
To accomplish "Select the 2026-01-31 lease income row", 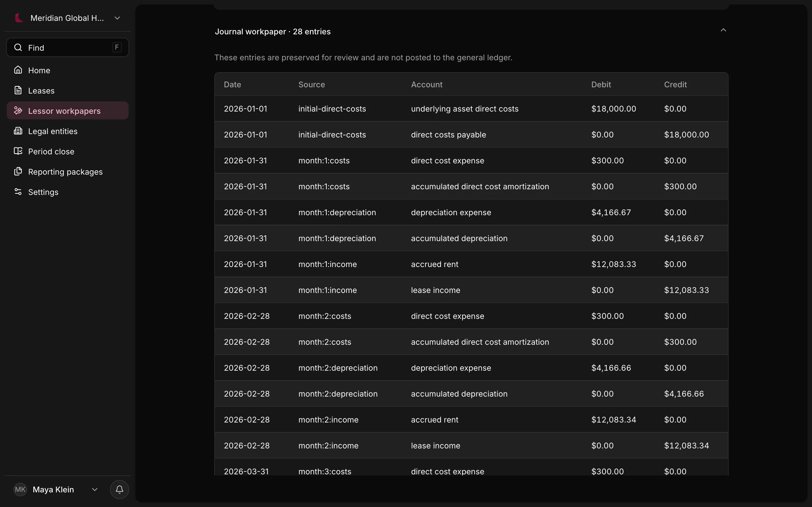I will click(x=471, y=290).
